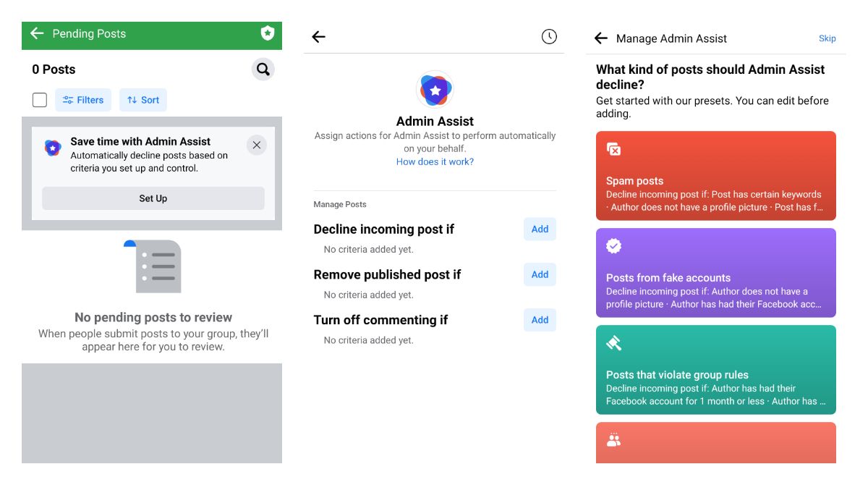
Task: Click the Set Up button
Action: click(153, 198)
